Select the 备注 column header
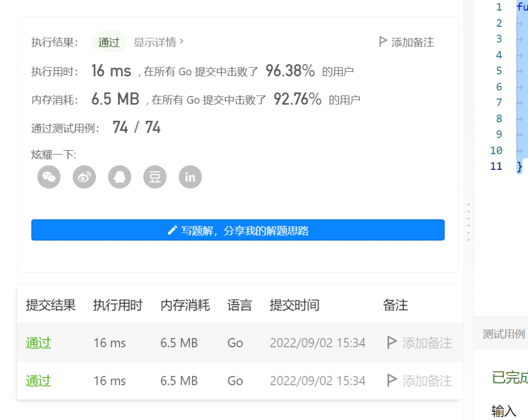The width and height of the screenshot is (528, 420). (x=395, y=305)
